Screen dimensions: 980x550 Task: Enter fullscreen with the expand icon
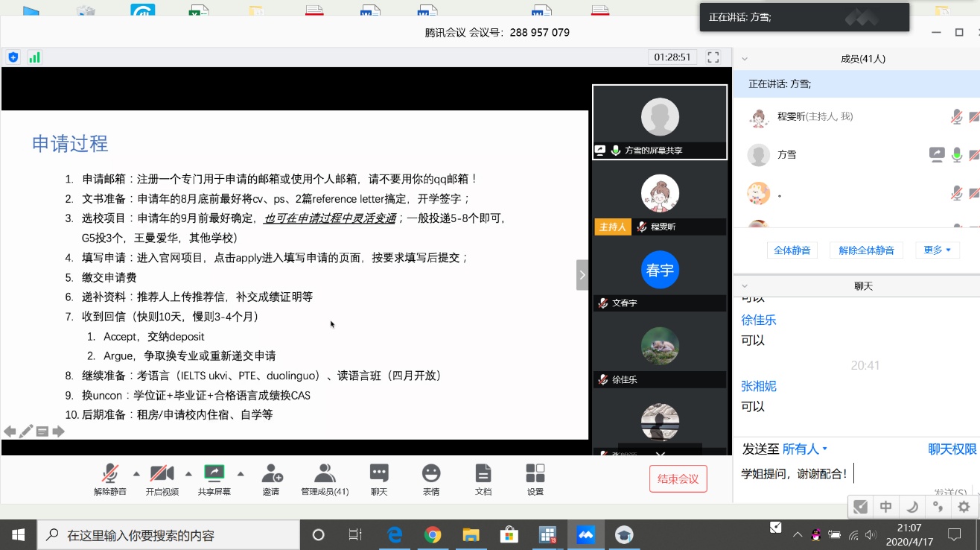coord(712,56)
